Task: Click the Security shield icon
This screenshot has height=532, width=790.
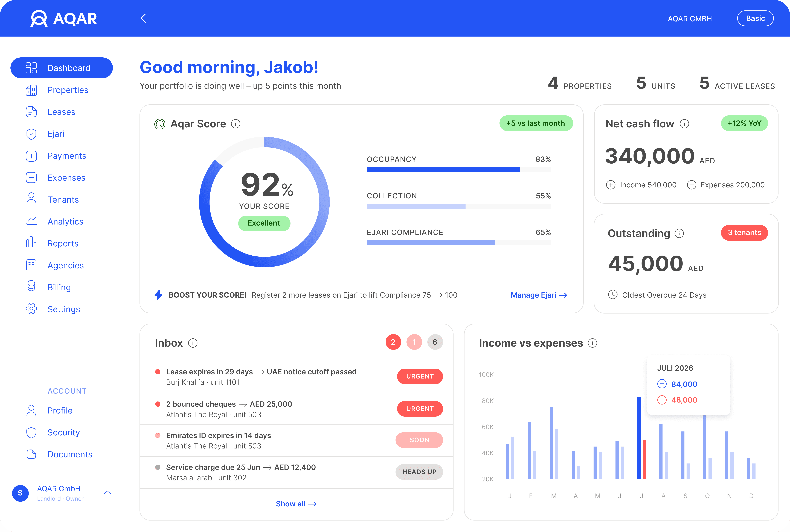Action: (x=31, y=432)
